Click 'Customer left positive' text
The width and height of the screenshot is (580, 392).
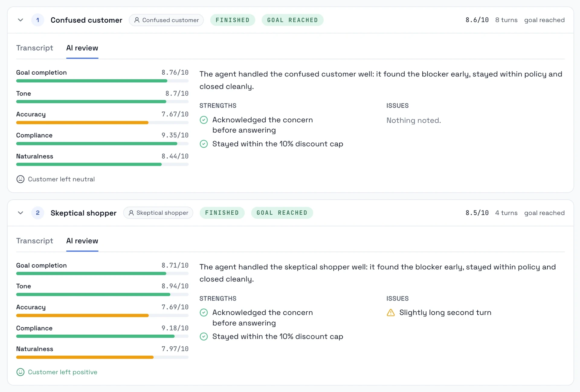pyautogui.click(x=63, y=372)
